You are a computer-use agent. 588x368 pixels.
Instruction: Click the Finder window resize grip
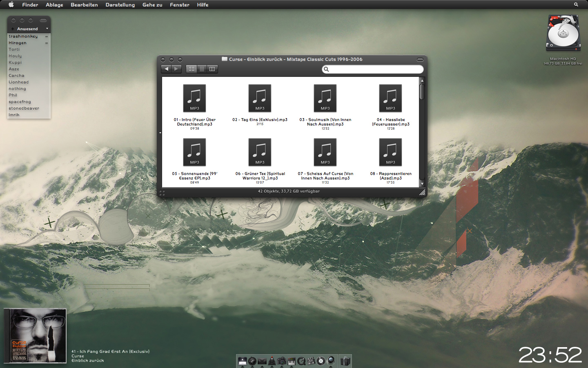422,192
